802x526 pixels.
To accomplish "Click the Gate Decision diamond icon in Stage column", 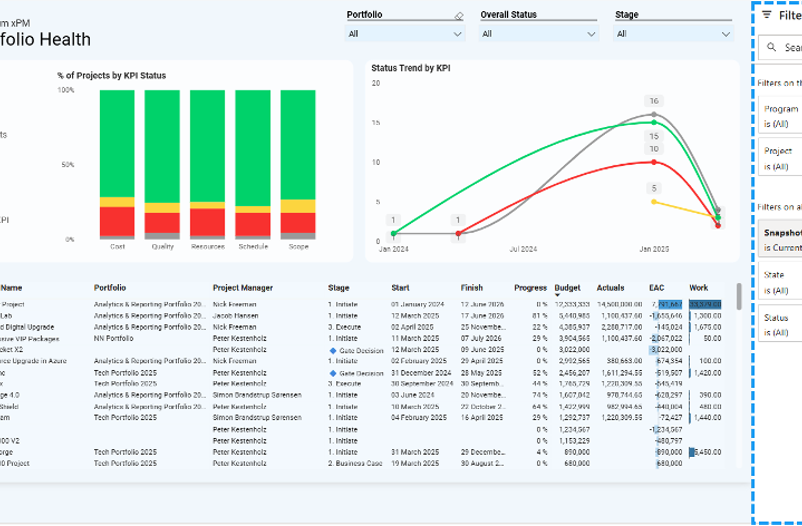I will click(x=332, y=351).
